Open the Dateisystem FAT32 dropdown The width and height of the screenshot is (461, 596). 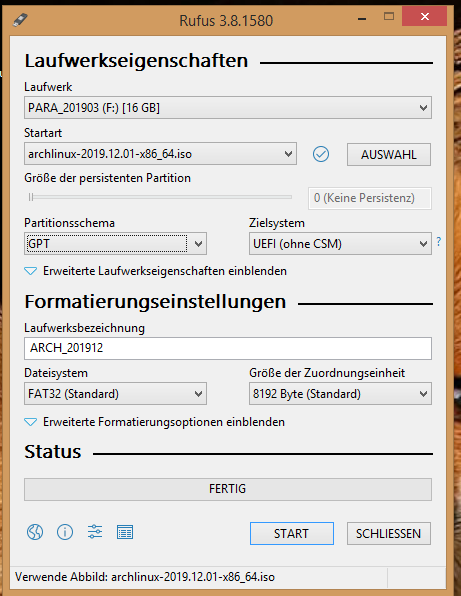pos(115,393)
